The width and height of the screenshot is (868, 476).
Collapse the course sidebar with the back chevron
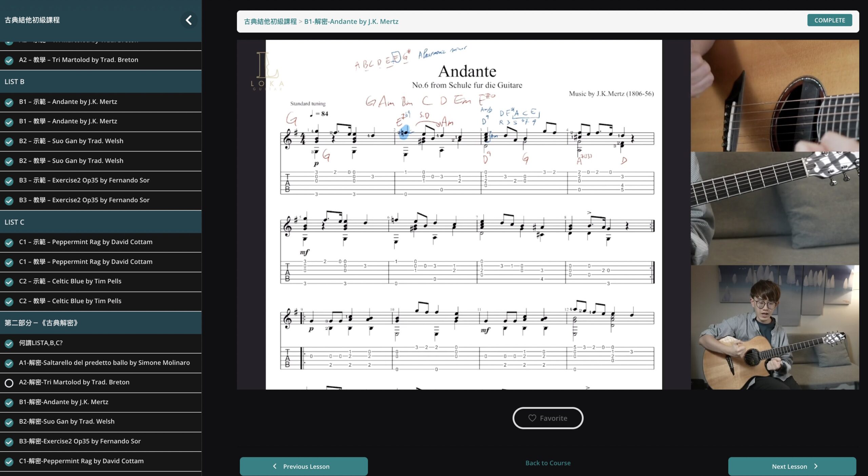[189, 20]
